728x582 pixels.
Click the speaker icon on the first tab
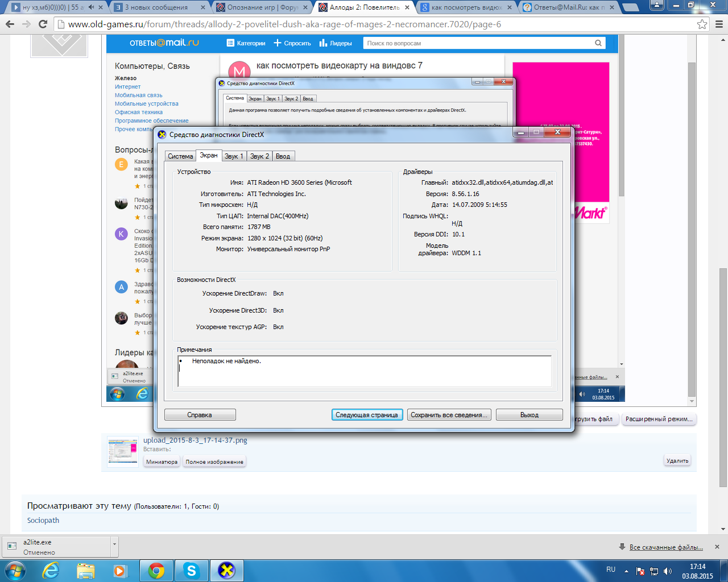click(91, 7)
